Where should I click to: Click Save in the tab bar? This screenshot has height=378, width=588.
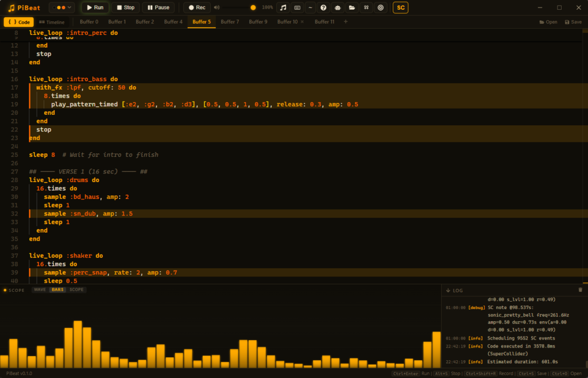click(x=573, y=22)
